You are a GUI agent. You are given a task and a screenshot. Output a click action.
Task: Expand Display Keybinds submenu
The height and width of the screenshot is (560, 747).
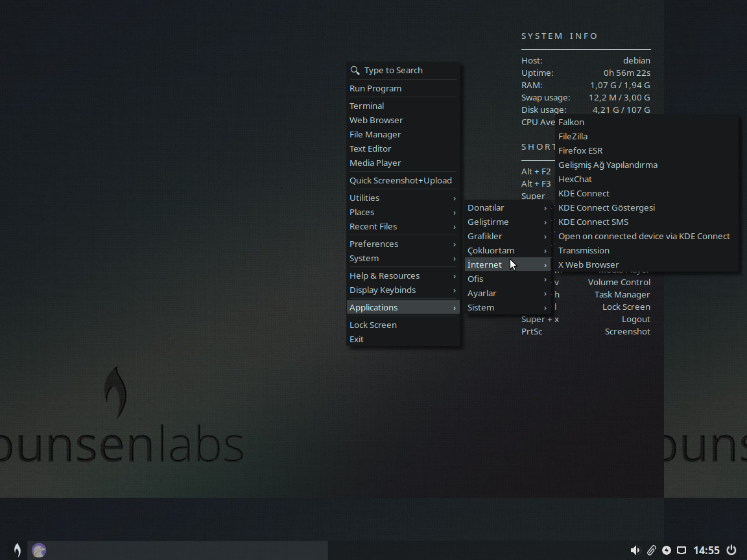click(403, 290)
